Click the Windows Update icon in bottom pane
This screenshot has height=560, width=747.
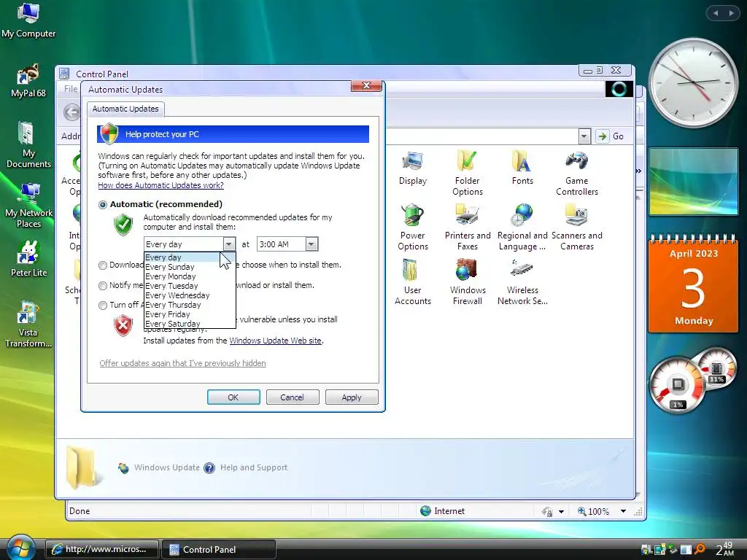(x=123, y=468)
